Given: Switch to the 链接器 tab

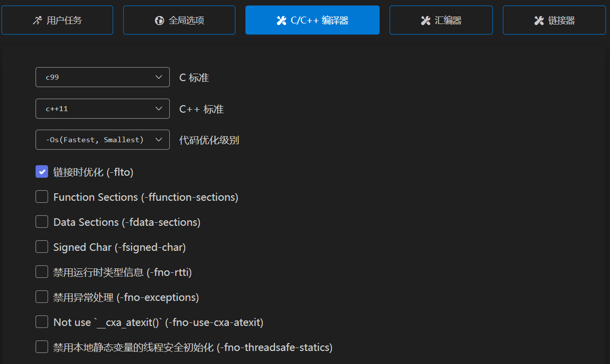Looking at the screenshot, I should pyautogui.click(x=554, y=20).
